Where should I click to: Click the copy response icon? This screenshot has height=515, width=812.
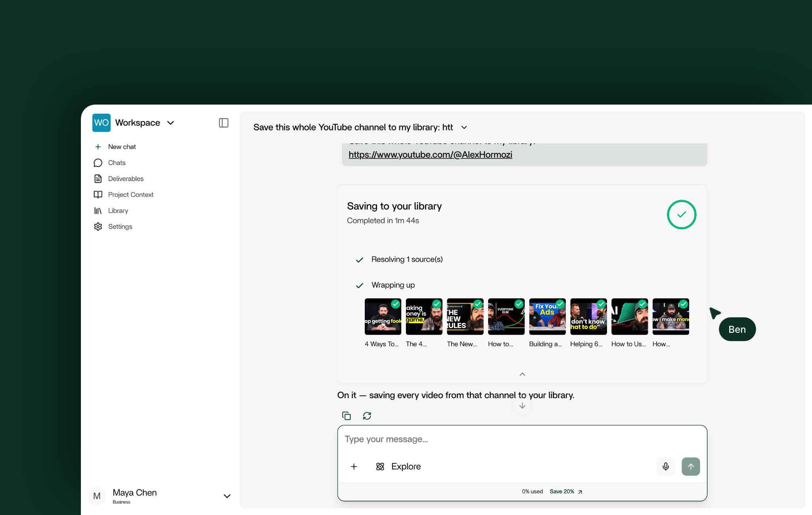click(x=347, y=416)
